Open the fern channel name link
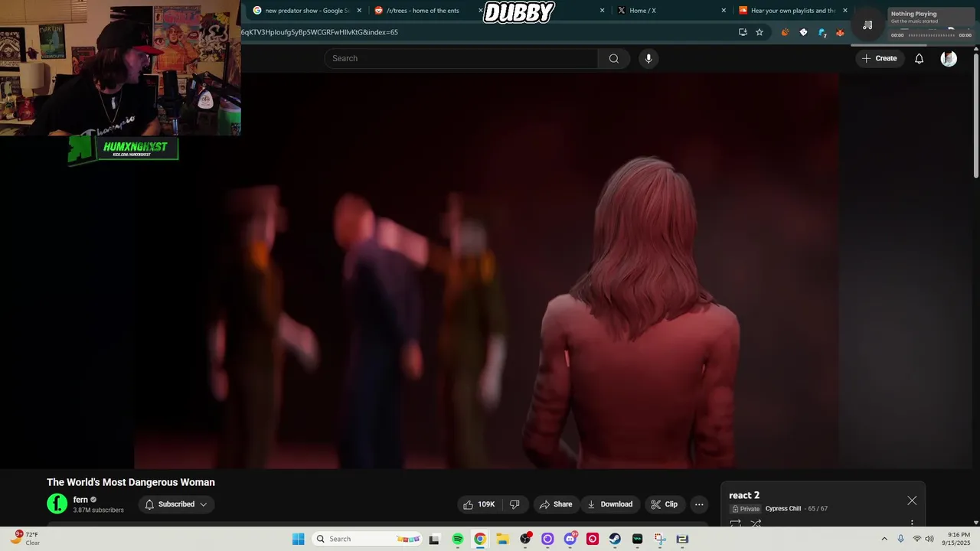This screenshot has height=551, width=980. tap(80, 500)
